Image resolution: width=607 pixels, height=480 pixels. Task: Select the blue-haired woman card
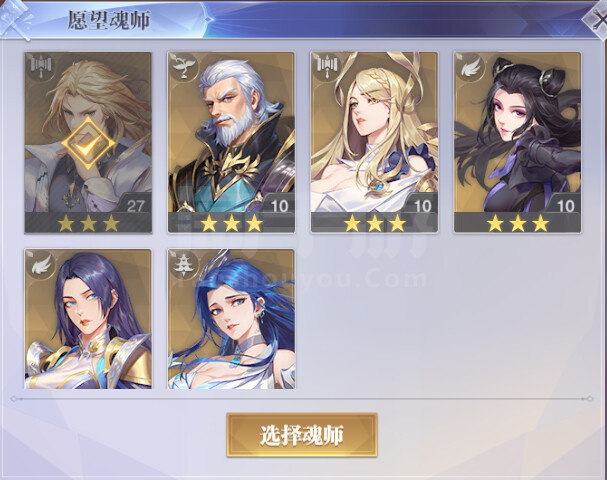pyautogui.click(x=231, y=319)
